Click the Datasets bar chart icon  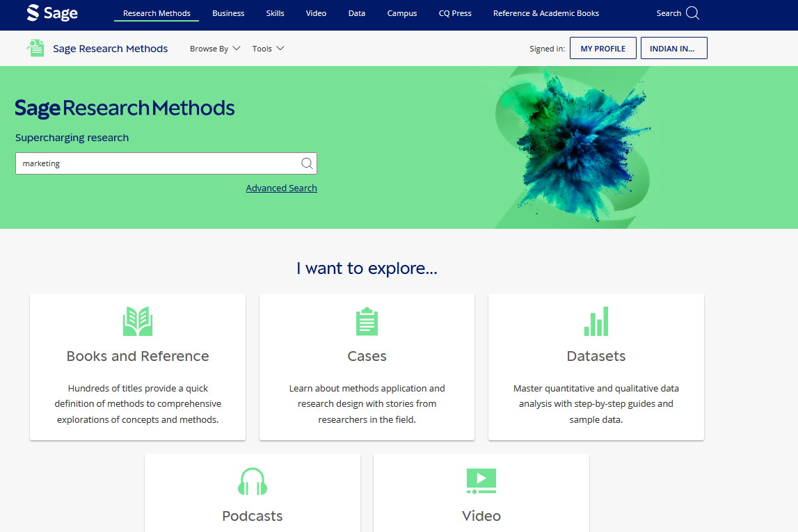click(596, 322)
